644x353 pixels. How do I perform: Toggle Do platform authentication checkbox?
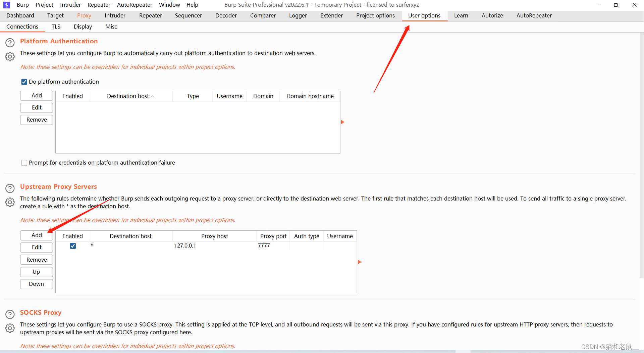(24, 82)
